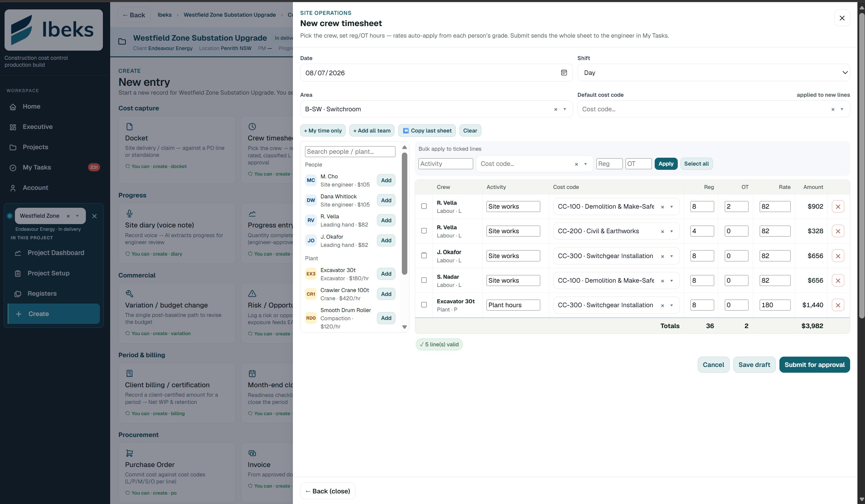
Task: Tick the Excavator 30t line checkbox
Action: tap(424, 305)
